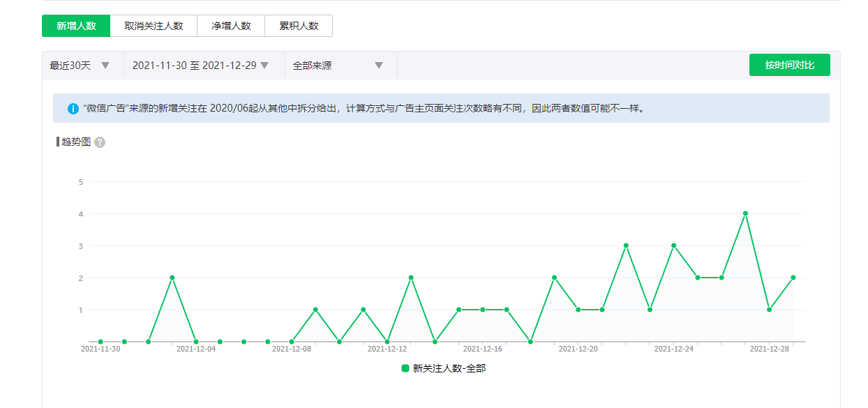Click the 2021-12-20 data point on the line
This screenshot has height=408, width=868.
click(578, 310)
